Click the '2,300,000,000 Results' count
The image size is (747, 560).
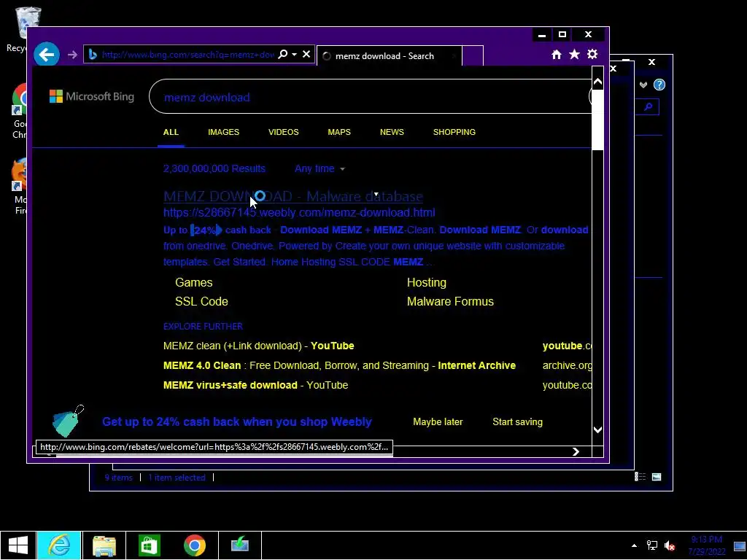click(x=214, y=168)
